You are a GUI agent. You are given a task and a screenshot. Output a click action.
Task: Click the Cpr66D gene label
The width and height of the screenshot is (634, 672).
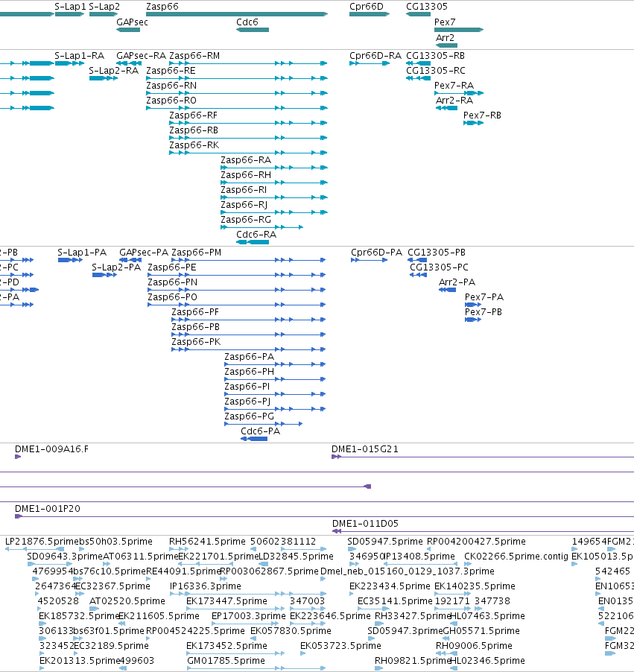(x=367, y=7)
